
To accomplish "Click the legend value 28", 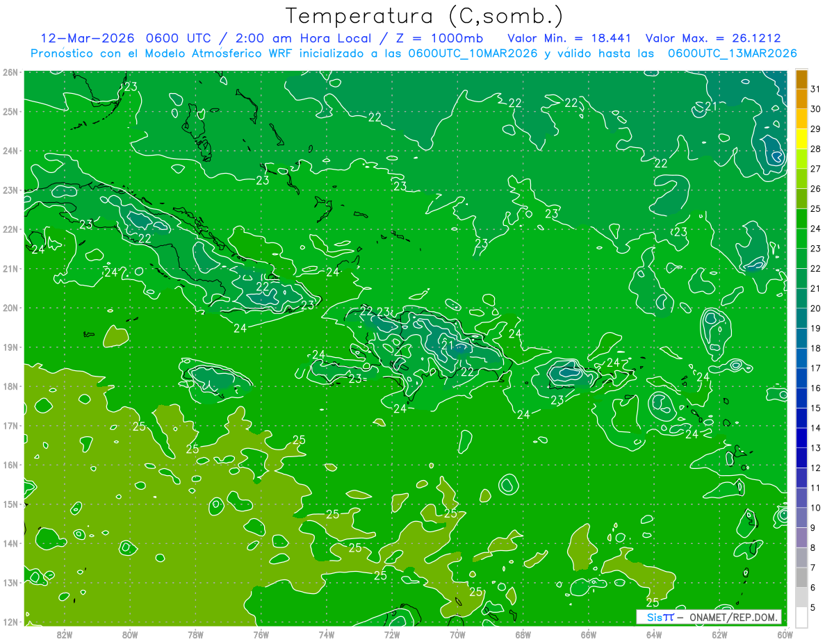I will click(x=816, y=149).
